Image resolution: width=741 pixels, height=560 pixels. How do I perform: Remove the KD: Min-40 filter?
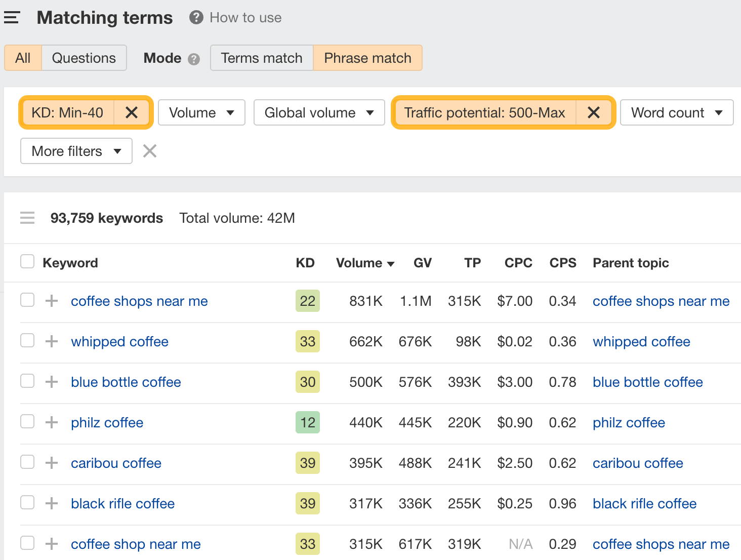pyautogui.click(x=132, y=112)
